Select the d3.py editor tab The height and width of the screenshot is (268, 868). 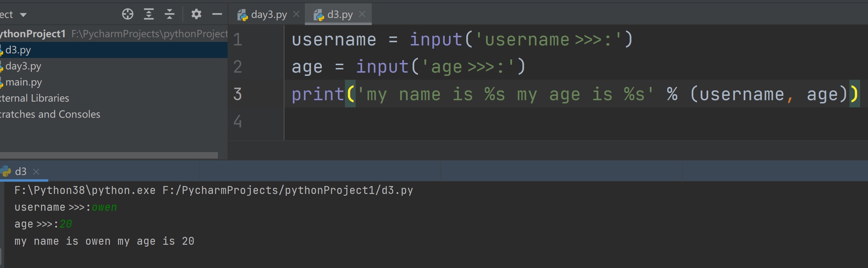click(339, 15)
